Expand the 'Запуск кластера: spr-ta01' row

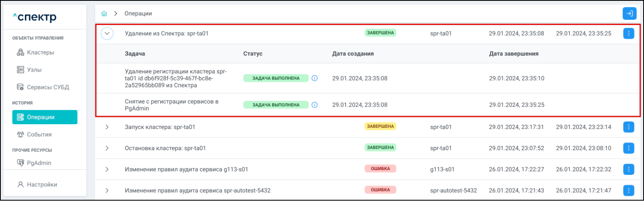pos(107,127)
